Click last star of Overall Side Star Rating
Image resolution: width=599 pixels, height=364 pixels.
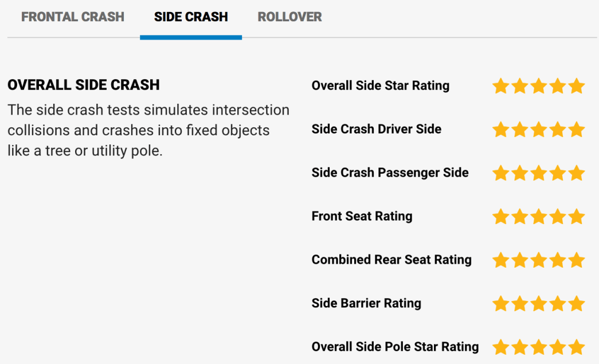[577, 86]
